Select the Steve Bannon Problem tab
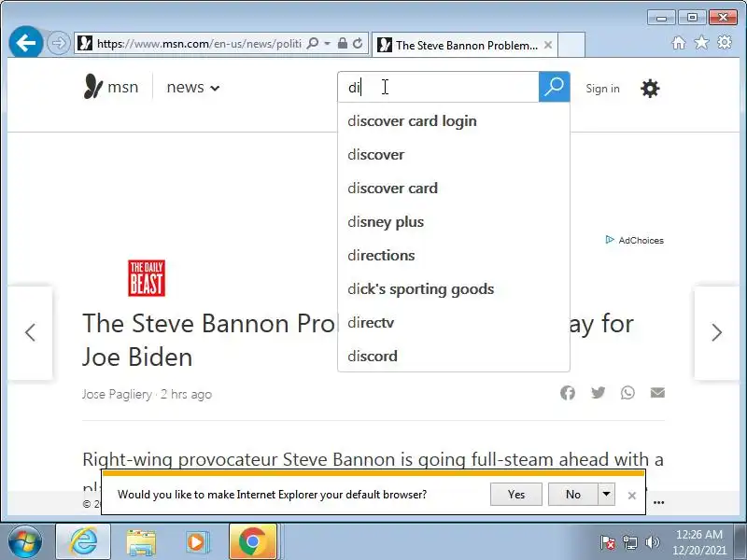Screen dimensions: 747x560 (464, 45)
